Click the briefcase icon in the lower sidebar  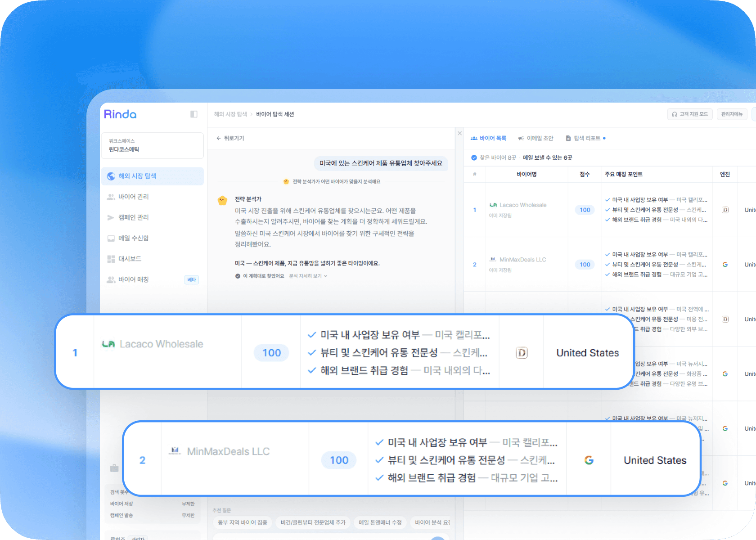click(x=114, y=468)
